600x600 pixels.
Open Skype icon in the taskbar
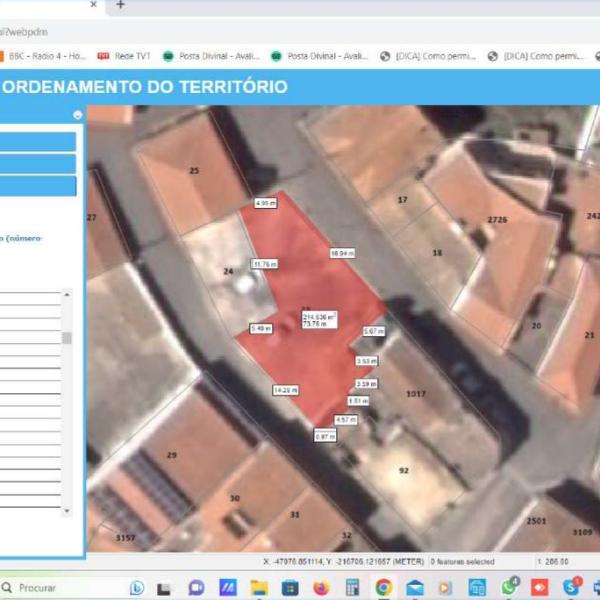571,588
